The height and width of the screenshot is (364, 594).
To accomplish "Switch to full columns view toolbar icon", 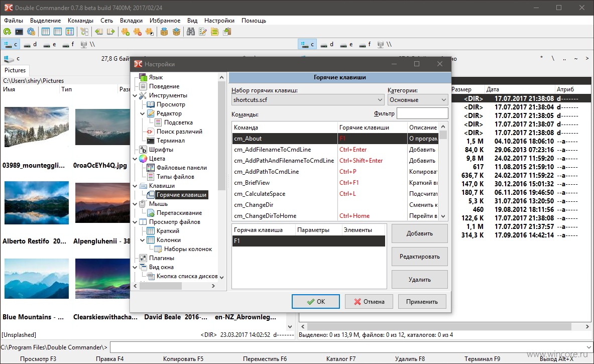I will point(58,32).
